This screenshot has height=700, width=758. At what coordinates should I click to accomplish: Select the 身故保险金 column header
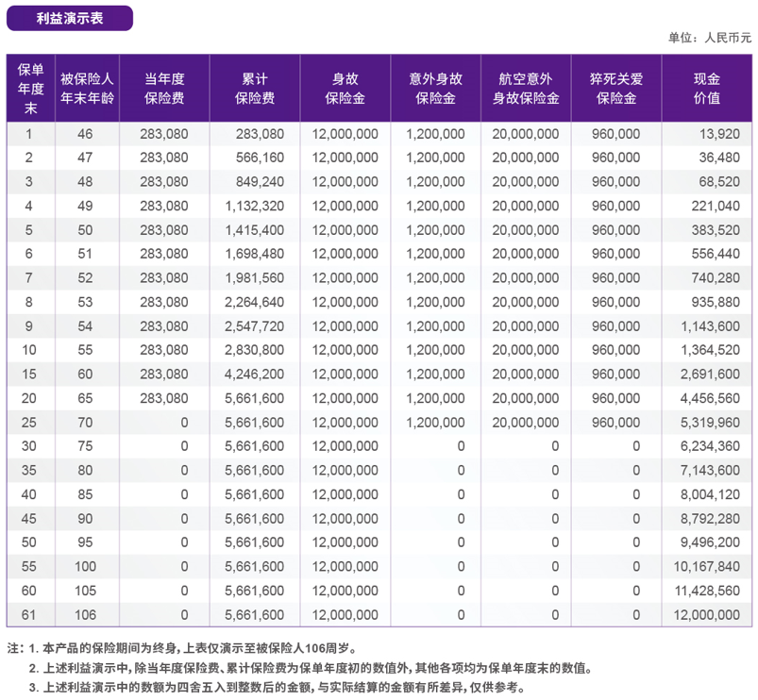[345, 89]
